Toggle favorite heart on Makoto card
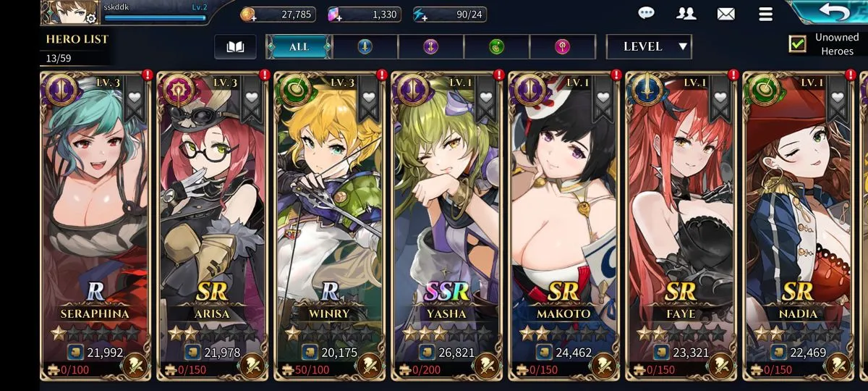 [x=603, y=98]
